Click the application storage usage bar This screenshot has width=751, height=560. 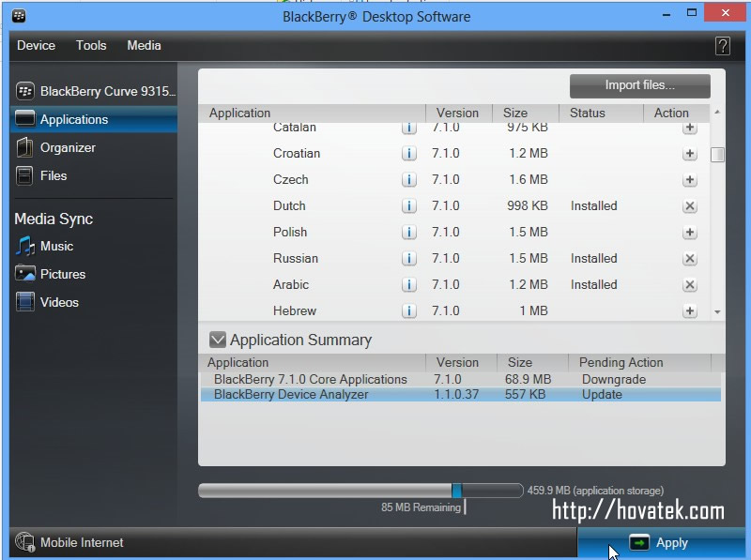point(360,491)
